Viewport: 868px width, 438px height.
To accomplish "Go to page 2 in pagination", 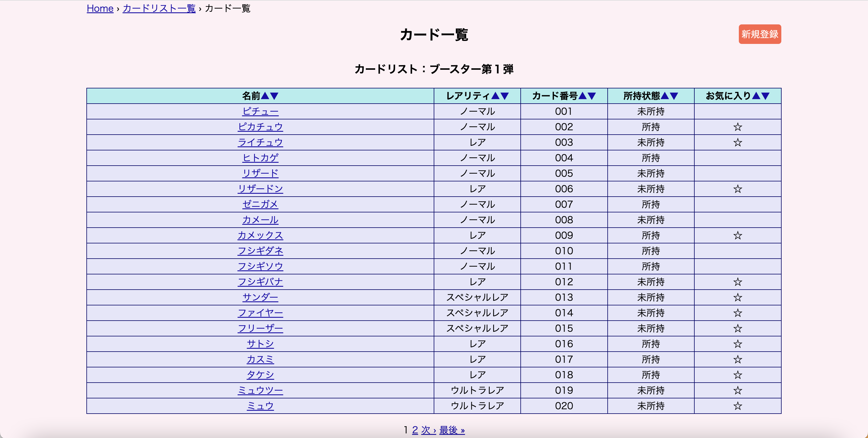I will point(415,430).
